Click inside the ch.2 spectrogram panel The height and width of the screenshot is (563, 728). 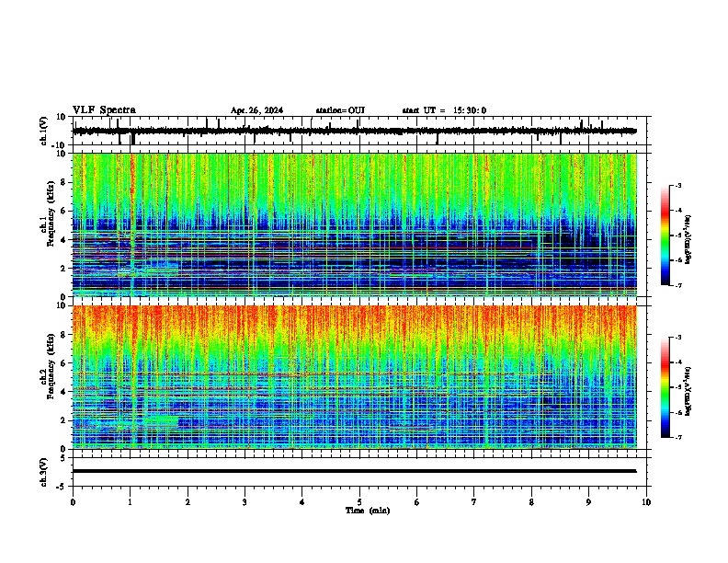click(x=354, y=377)
